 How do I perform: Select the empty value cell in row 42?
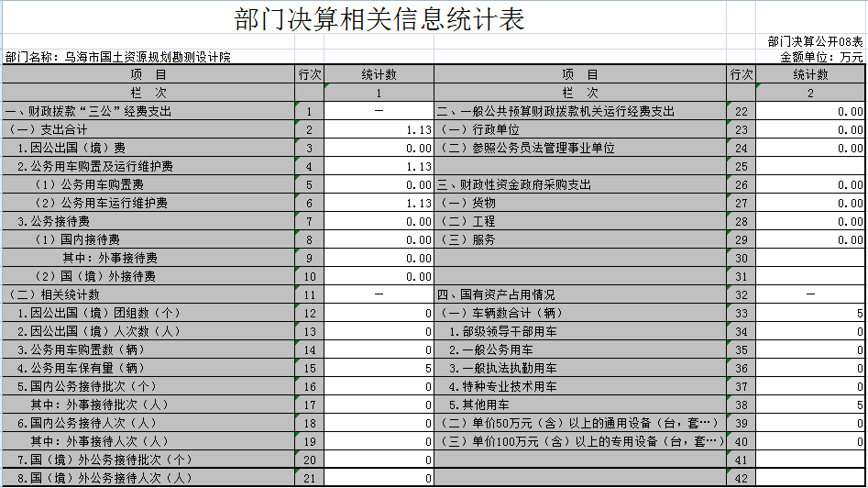[810, 479]
